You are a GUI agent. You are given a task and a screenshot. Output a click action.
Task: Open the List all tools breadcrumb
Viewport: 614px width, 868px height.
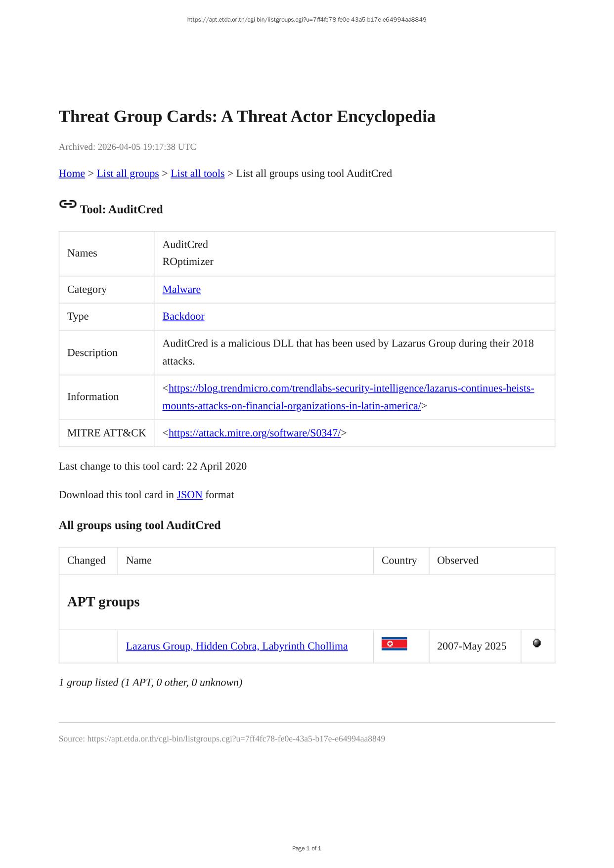(x=197, y=174)
